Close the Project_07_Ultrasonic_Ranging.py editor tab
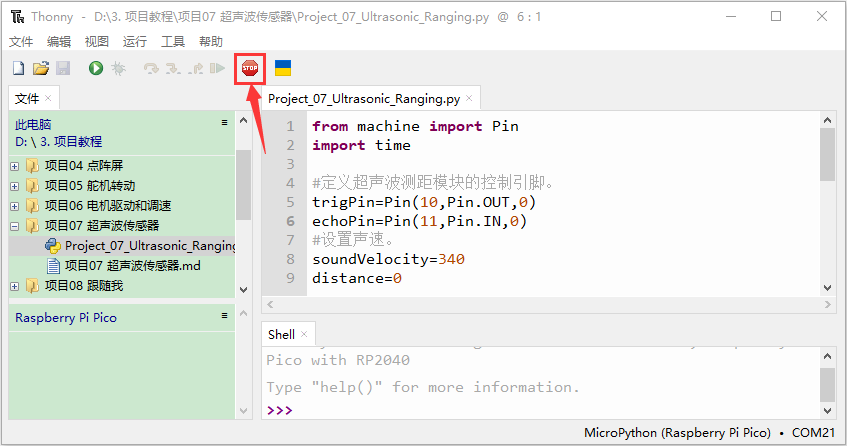 click(469, 98)
